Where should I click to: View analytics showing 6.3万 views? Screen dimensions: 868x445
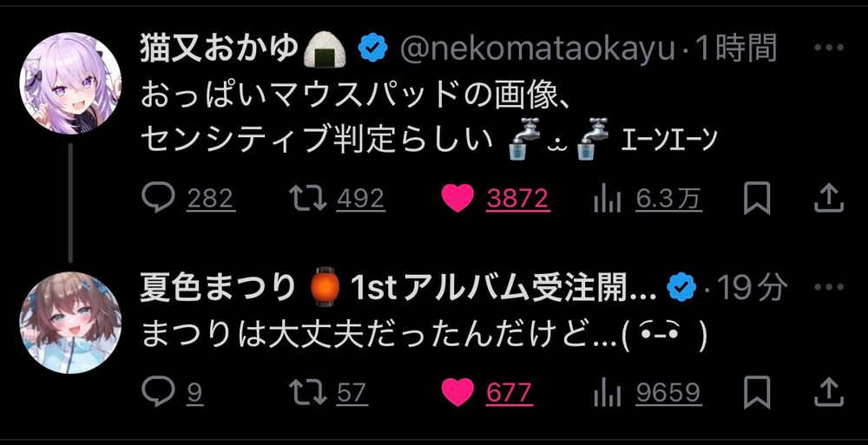648,199
